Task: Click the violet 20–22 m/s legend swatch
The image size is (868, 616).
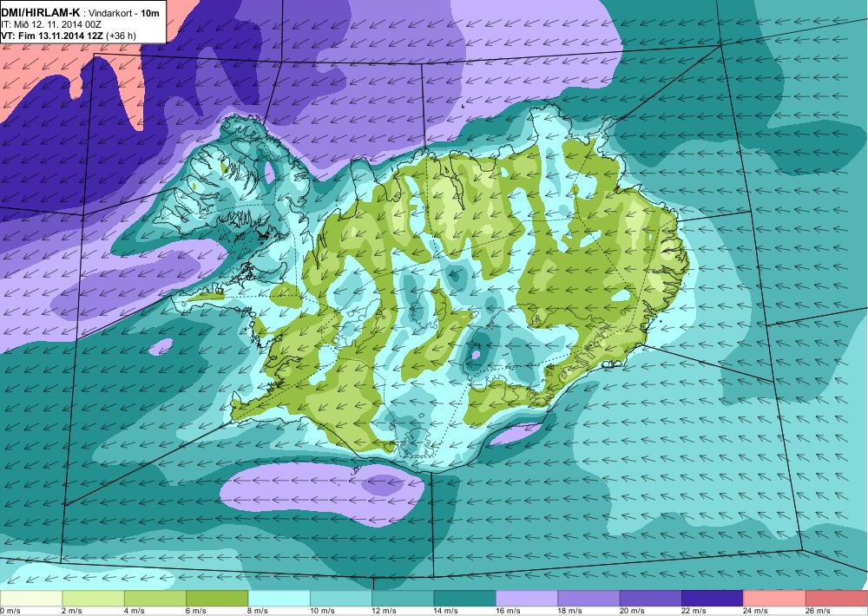Action: (x=650, y=599)
